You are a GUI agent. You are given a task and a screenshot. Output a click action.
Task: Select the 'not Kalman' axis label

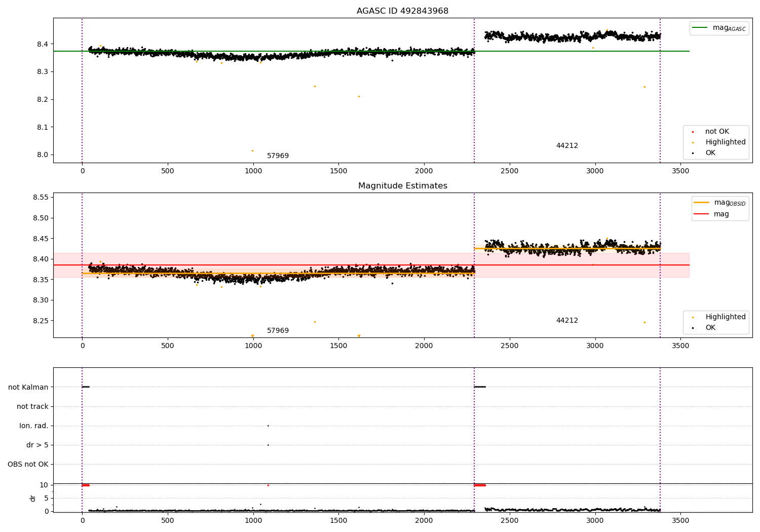point(28,387)
